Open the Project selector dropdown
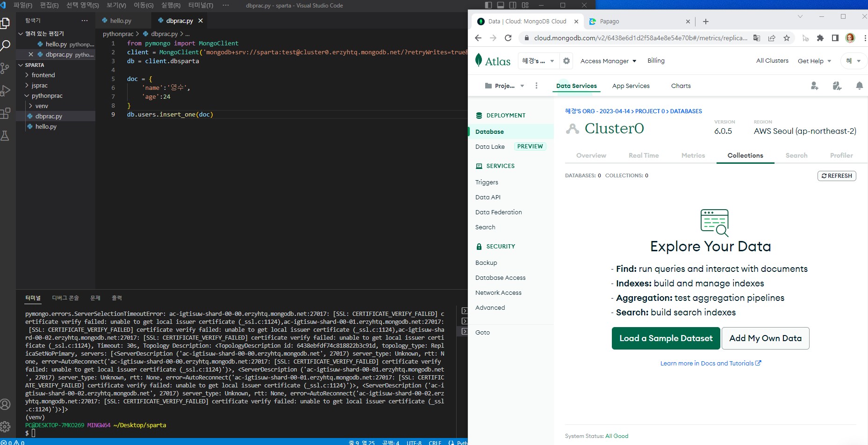The image size is (868, 445). click(505, 86)
